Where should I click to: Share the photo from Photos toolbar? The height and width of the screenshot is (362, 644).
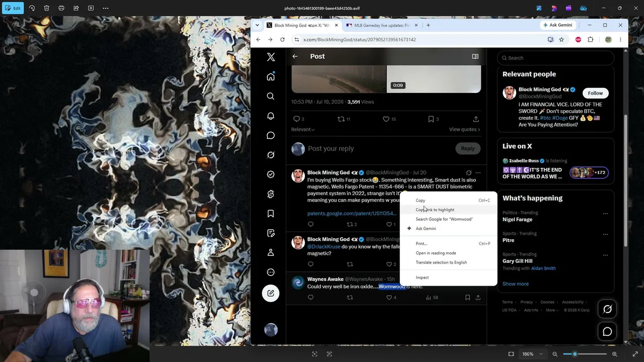[x=76, y=8]
